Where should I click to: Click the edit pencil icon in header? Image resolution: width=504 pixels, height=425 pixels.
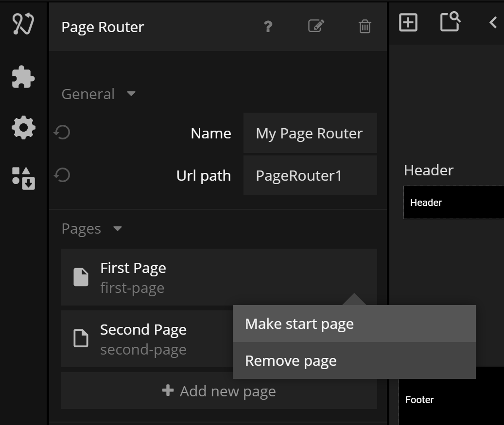pyautogui.click(x=316, y=26)
